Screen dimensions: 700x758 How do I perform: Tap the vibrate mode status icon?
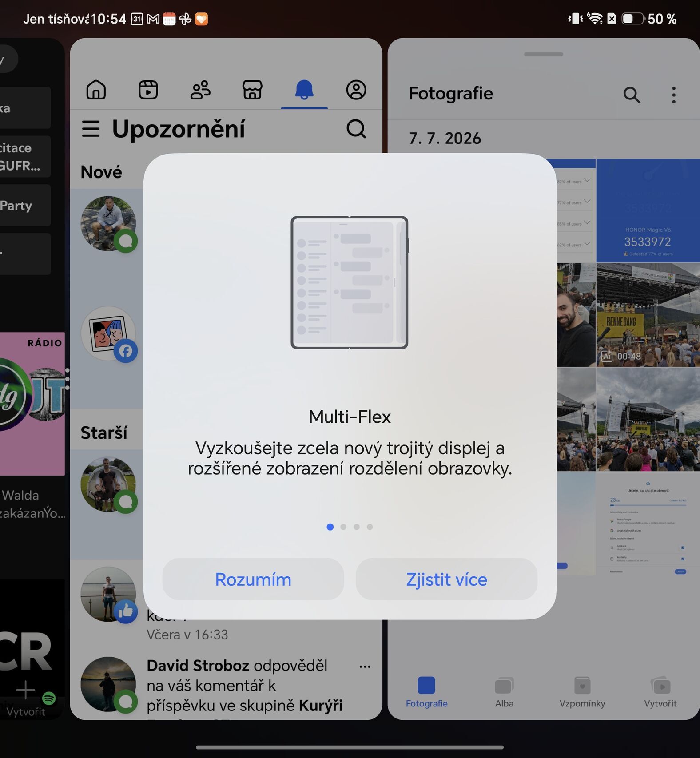click(x=575, y=18)
